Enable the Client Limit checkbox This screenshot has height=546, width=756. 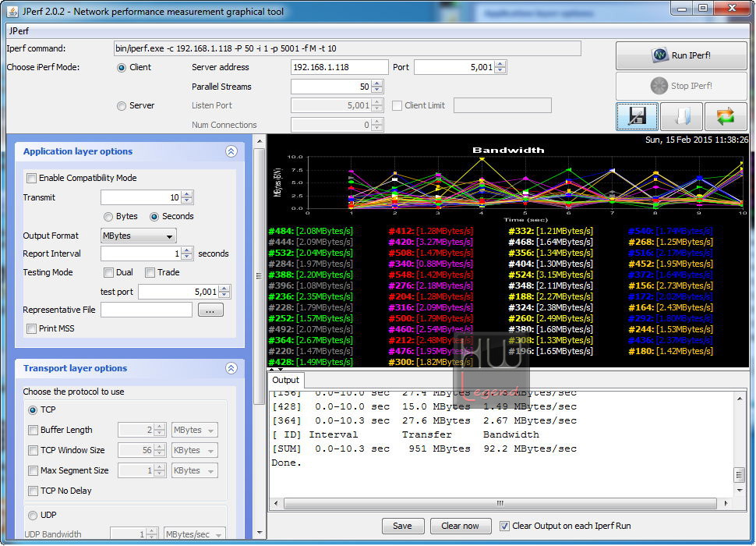click(x=397, y=105)
